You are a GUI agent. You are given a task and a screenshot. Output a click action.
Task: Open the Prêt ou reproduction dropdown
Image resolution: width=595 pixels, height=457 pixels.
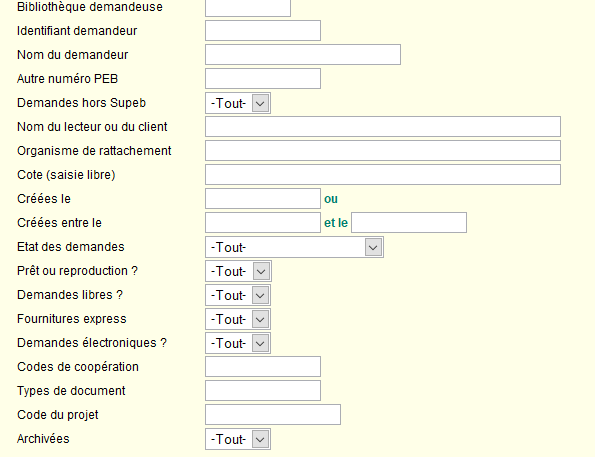tap(238, 271)
